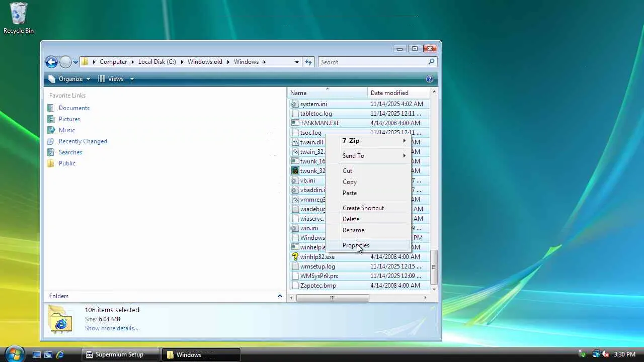644x362 pixels.
Task: Open the address bar history dropdown
Action: (297, 62)
